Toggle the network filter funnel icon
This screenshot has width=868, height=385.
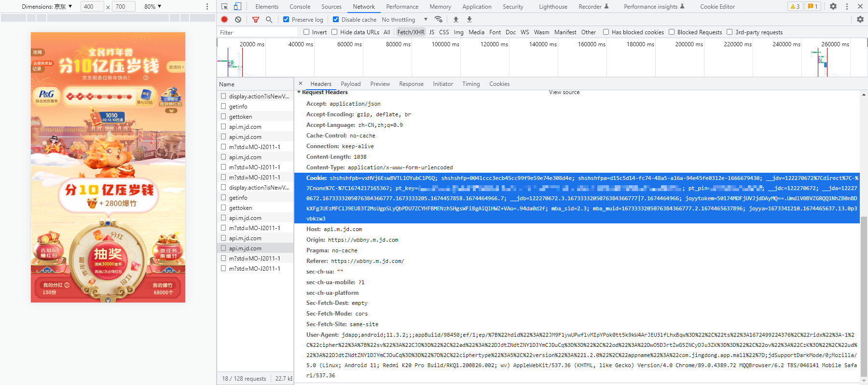[256, 19]
